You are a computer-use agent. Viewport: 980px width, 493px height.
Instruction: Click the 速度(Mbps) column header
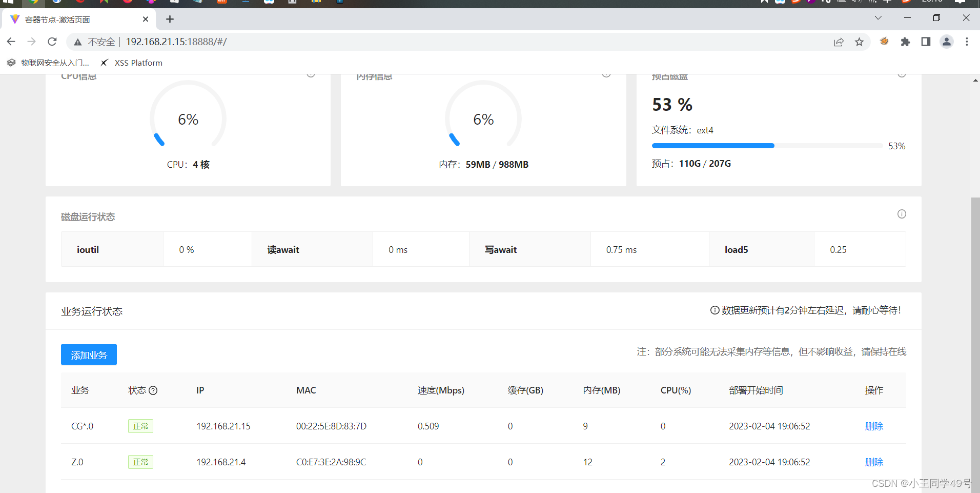[x=441, y=390]
